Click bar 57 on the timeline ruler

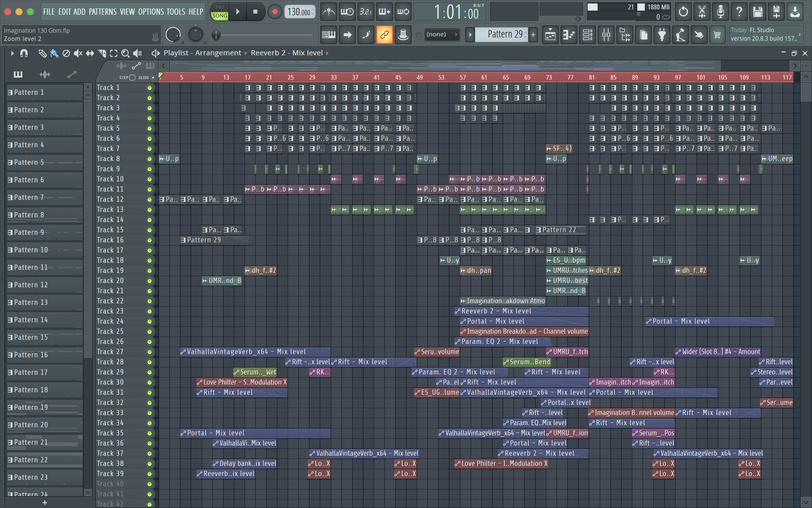pyautogui.click(x=463, y=78)
